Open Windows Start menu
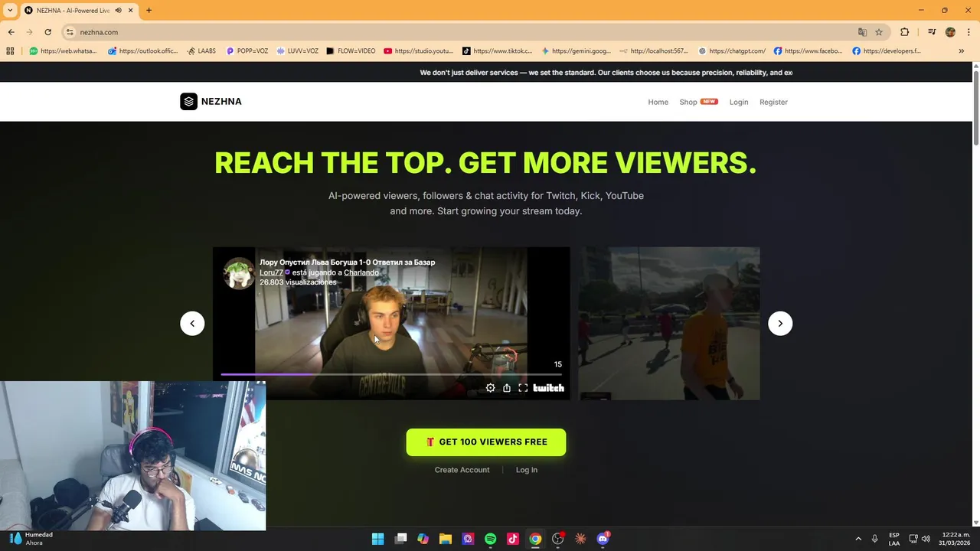The height and width of the screenshot is (551, 980). (x=377, y=539)
